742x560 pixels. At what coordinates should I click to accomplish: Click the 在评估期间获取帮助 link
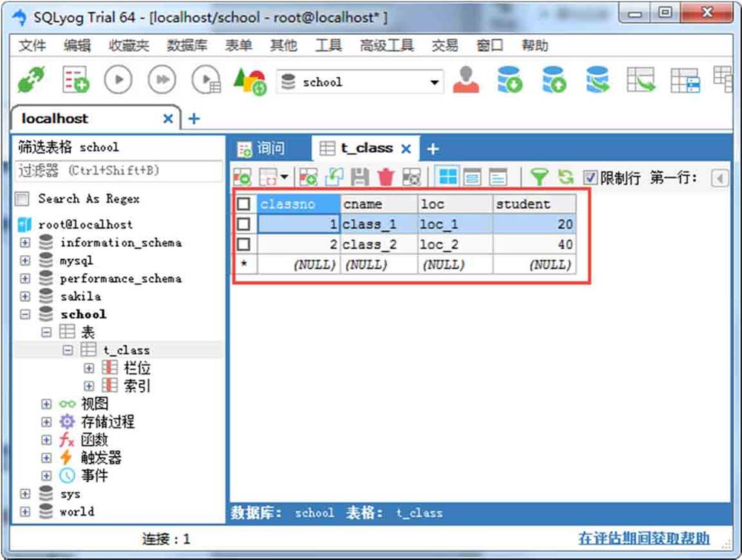point(644,538)
